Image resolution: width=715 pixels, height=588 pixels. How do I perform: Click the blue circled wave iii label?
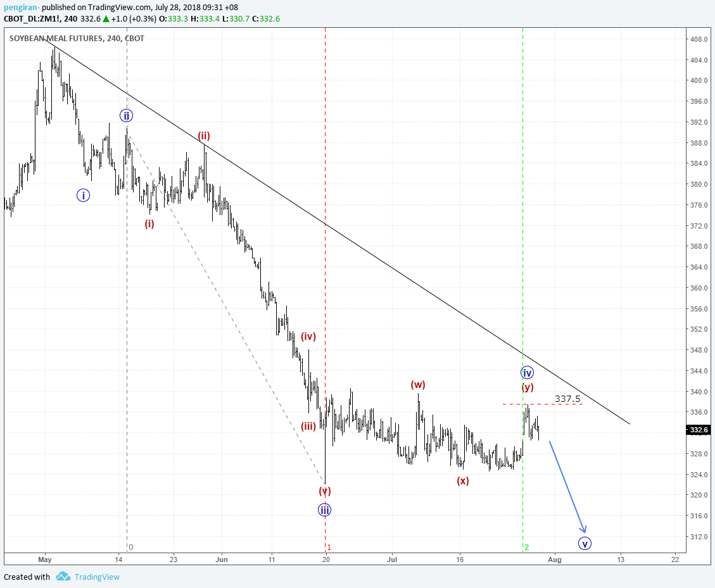[325, 510]
